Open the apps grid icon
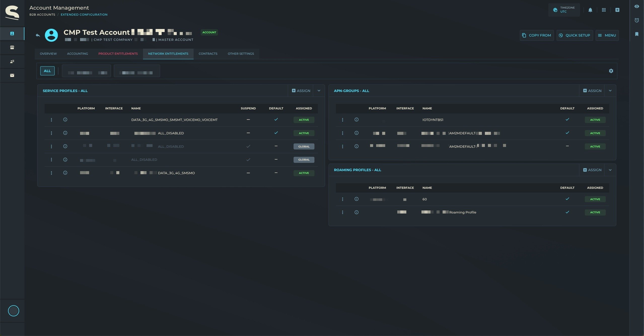This screenshot has width=644, height=336. (x=604, y=10)
